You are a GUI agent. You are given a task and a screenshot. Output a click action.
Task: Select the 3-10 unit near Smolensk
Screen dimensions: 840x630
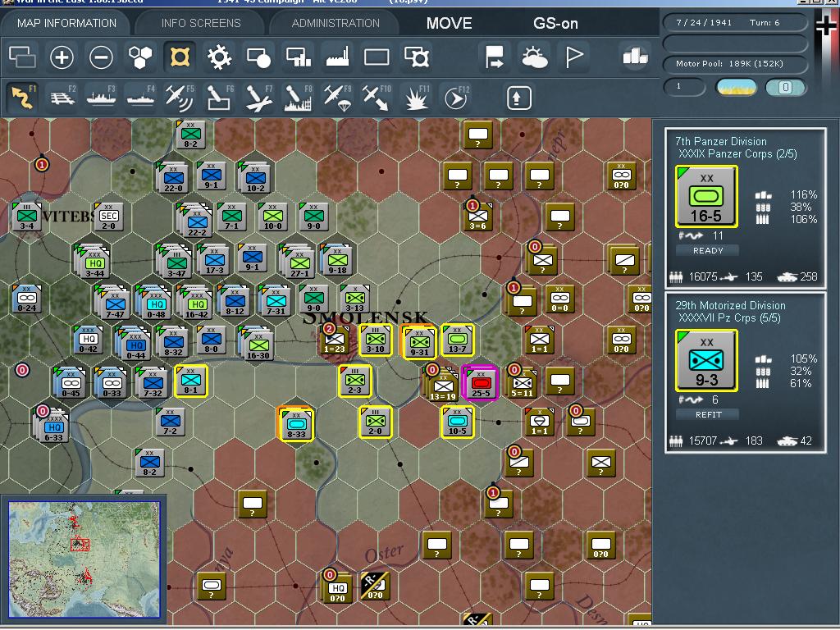click(375, 340)
